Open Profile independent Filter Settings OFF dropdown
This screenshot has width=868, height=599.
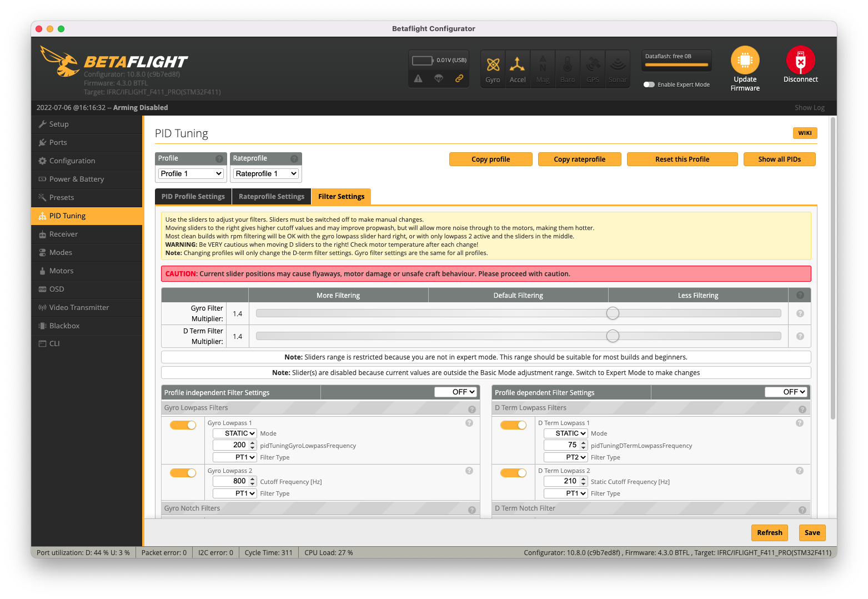click(456, 392)
